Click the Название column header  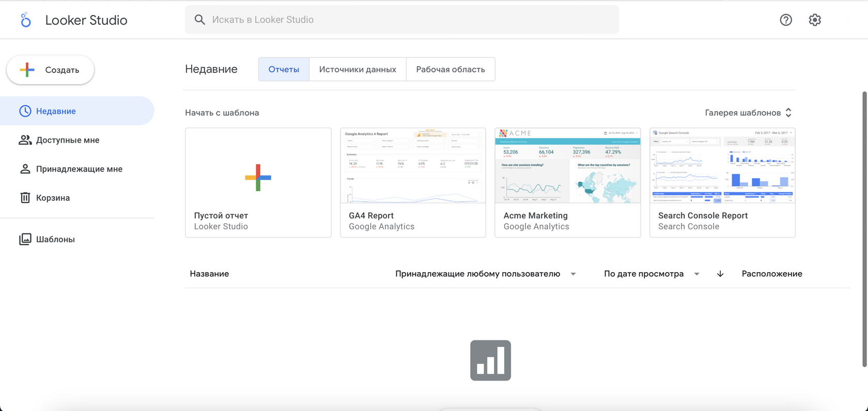coord(209,274)
